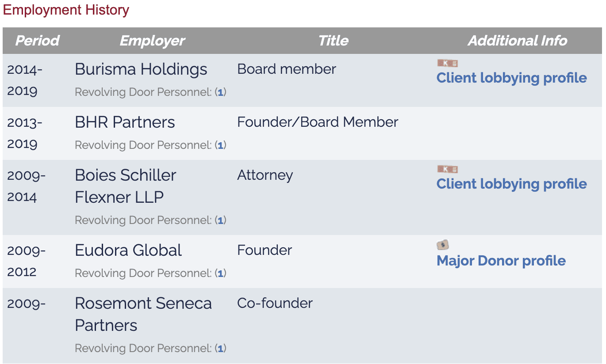
Task: Open Eudora Global revolving door personnel count
Action: point(220,273)
